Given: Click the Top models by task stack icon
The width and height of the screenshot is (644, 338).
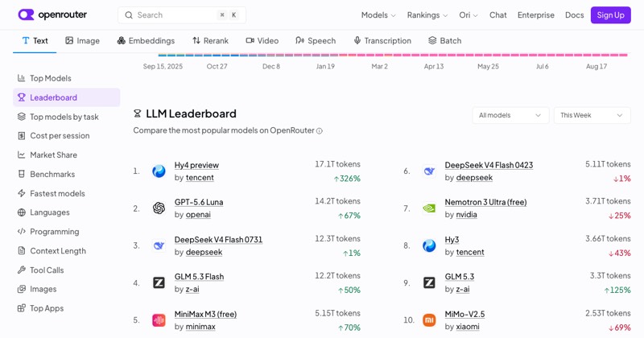Looking at the screenshot, I should [22, 117].
